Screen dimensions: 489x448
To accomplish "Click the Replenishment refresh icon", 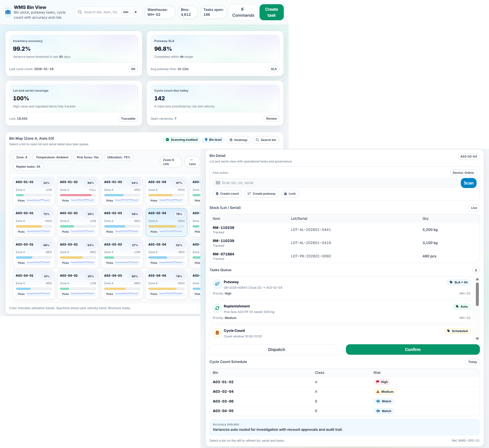I will click(x=217, y=308).
